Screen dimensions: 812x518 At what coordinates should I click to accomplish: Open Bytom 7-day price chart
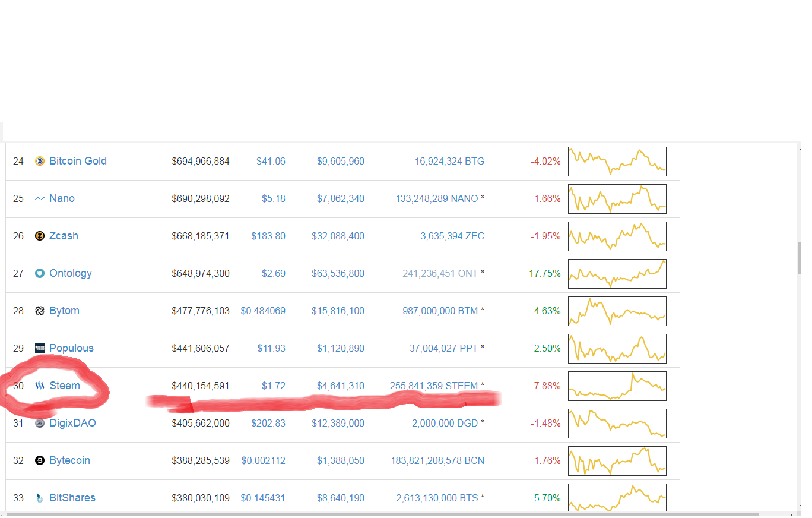617,311
